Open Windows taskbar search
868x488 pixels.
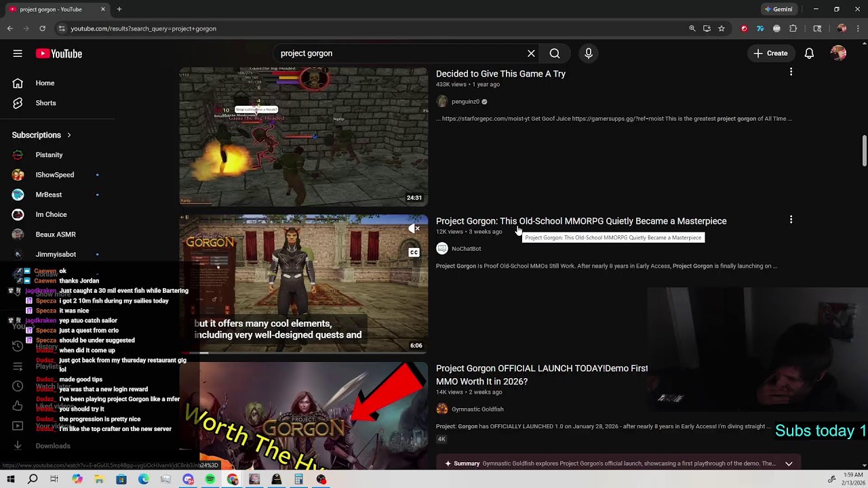pos(33,479)
